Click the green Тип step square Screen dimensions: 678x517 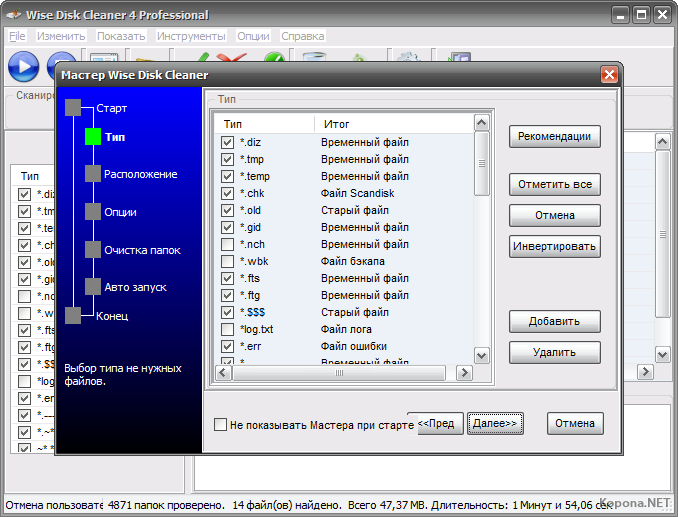(93, 136)
